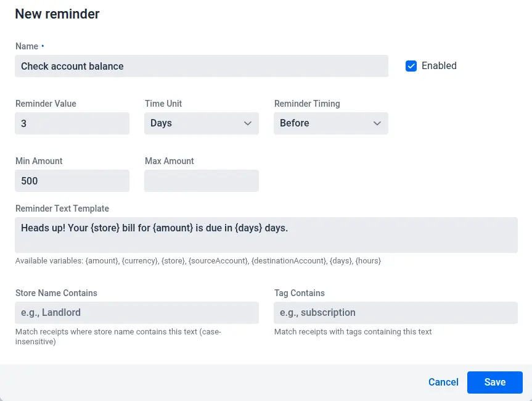
Task: Select the Min Amount field
Action: pyautogui.click(x=72, y=181)
